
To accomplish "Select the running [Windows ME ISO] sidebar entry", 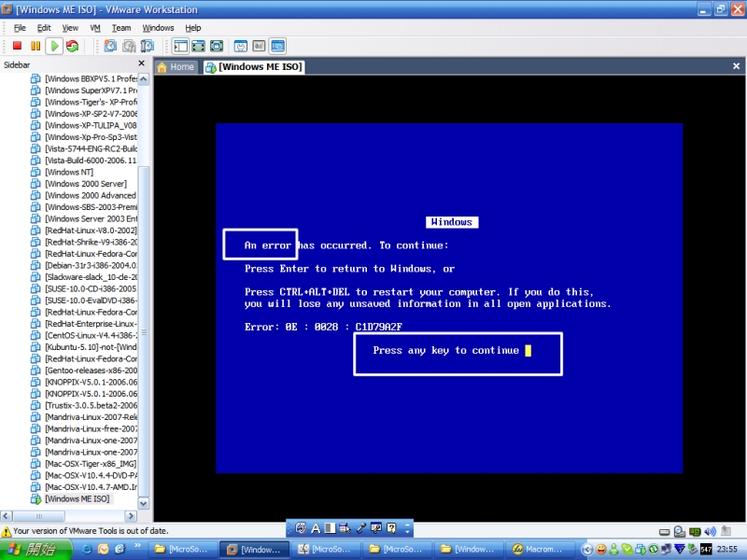I will (71, 499).
